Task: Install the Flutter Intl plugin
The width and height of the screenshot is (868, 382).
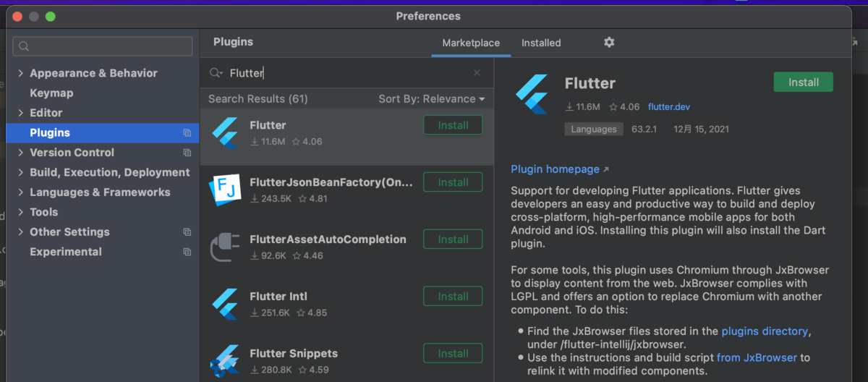Action: [453, 297]
